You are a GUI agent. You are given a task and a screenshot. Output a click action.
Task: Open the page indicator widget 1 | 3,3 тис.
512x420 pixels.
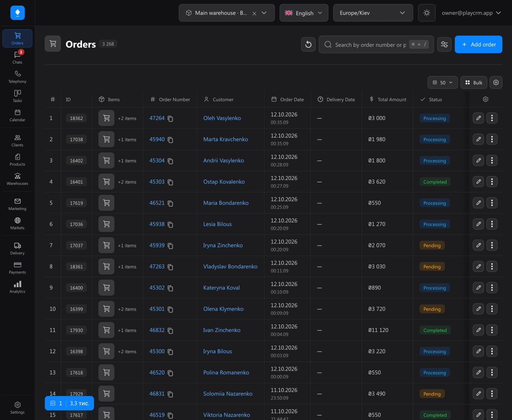(x=69, y=403)
